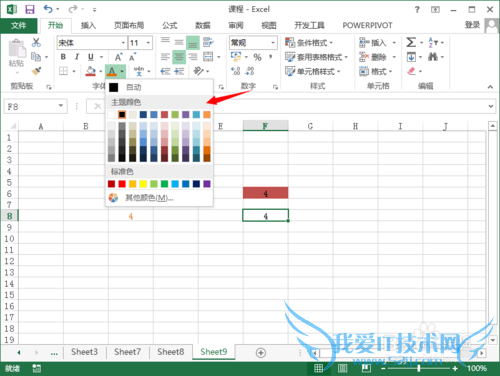Image resolution: width=500 pixels, height=376 pixels.
Task: Collapse the ribbon with the chevron
Action: (490, 87)
